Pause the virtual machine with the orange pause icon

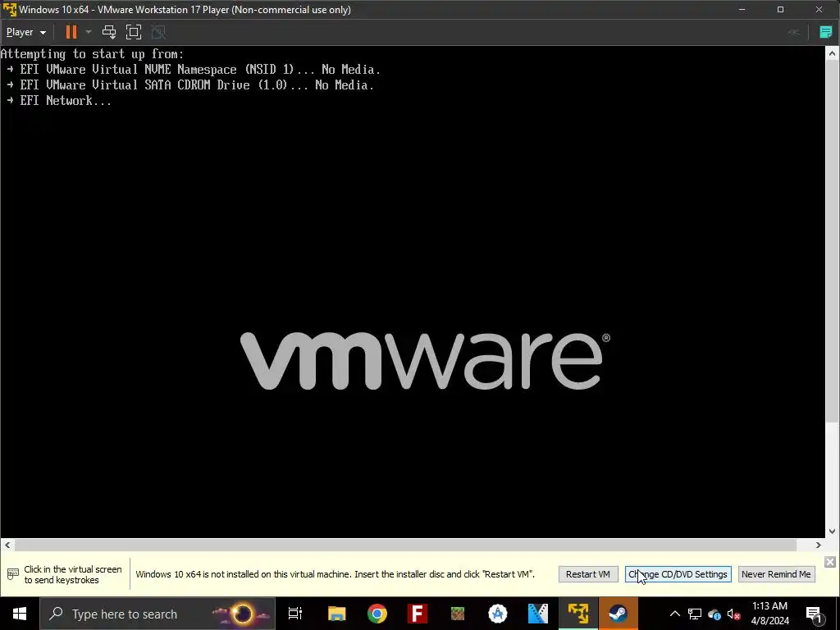tap(71, 32)
